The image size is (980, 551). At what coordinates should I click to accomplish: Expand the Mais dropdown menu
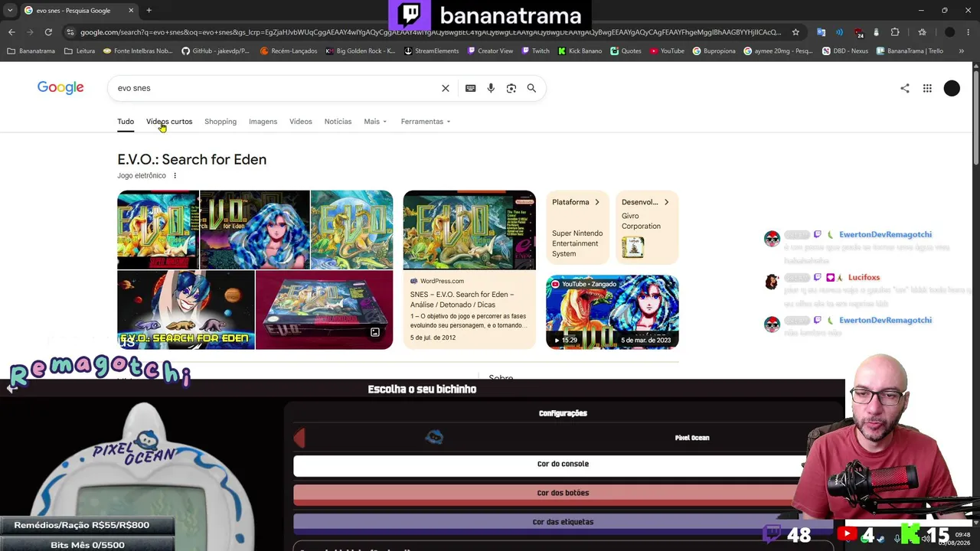375,122
